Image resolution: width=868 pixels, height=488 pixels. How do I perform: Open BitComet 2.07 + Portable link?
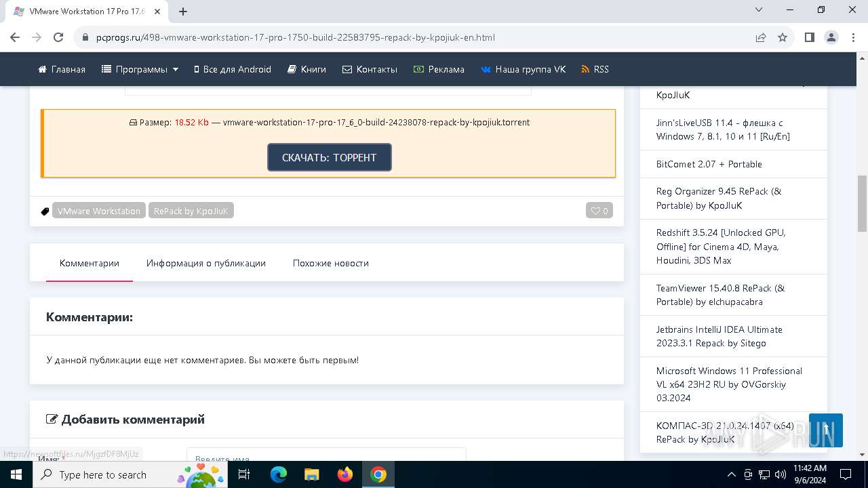pyautogui.click(x=709, y=164)
